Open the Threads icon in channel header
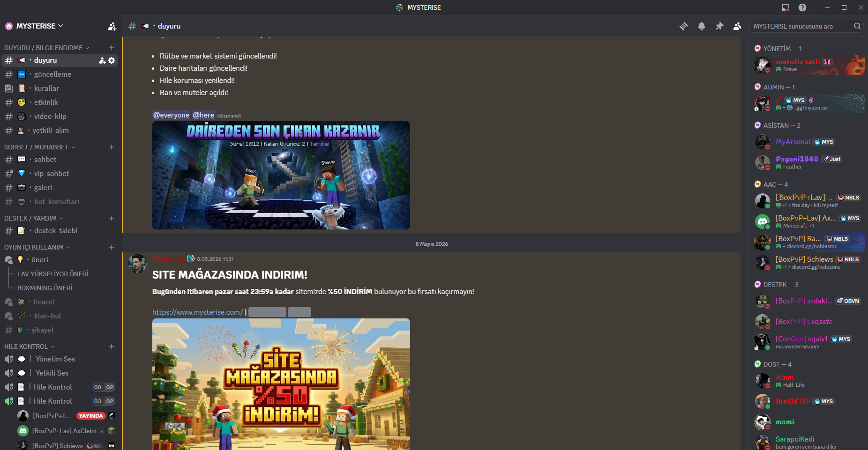The height and width of the screenshot is (450, 868). point(684,26)
